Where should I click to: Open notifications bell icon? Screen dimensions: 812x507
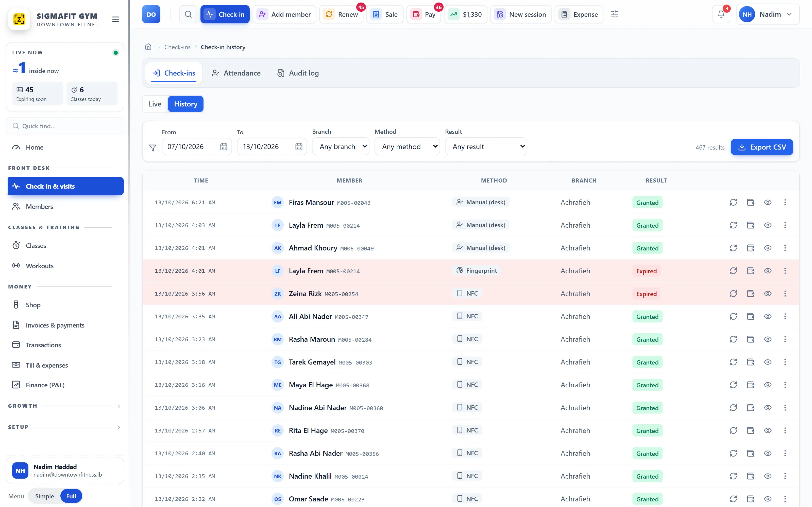click(x=721, y=14)
